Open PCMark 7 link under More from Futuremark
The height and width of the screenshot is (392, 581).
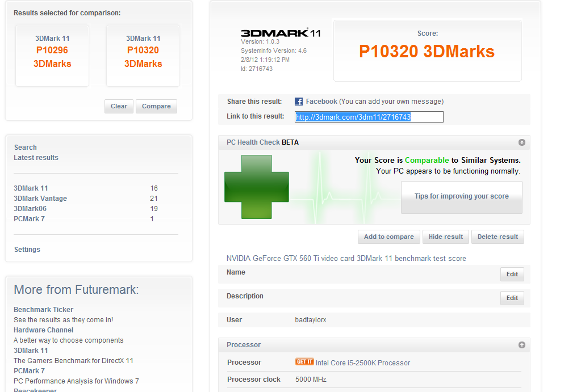point(30,370)
